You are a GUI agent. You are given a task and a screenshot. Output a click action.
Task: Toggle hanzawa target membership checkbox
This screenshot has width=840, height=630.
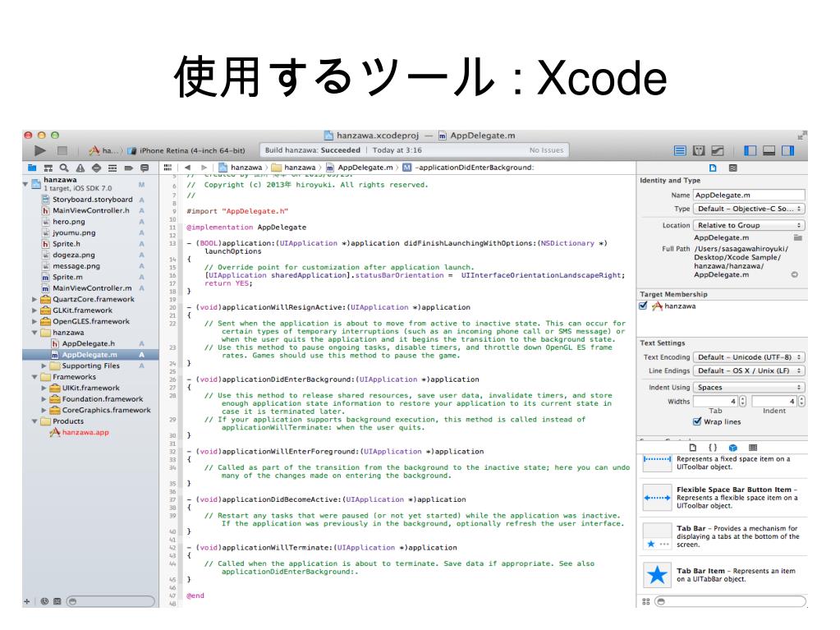[644, 306]
